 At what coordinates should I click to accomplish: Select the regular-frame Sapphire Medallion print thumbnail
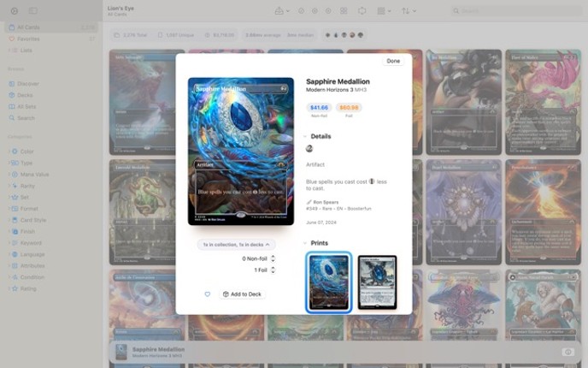point(377,282)
